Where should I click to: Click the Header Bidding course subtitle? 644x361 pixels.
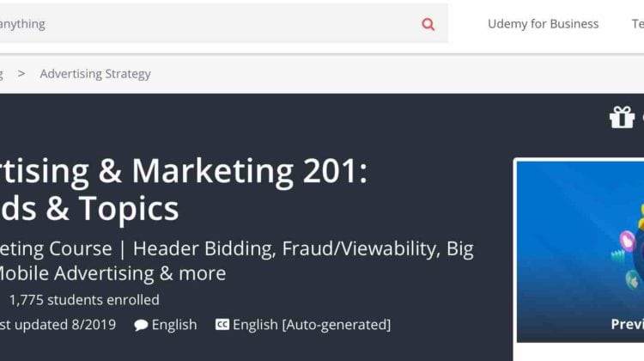(237, 248)
